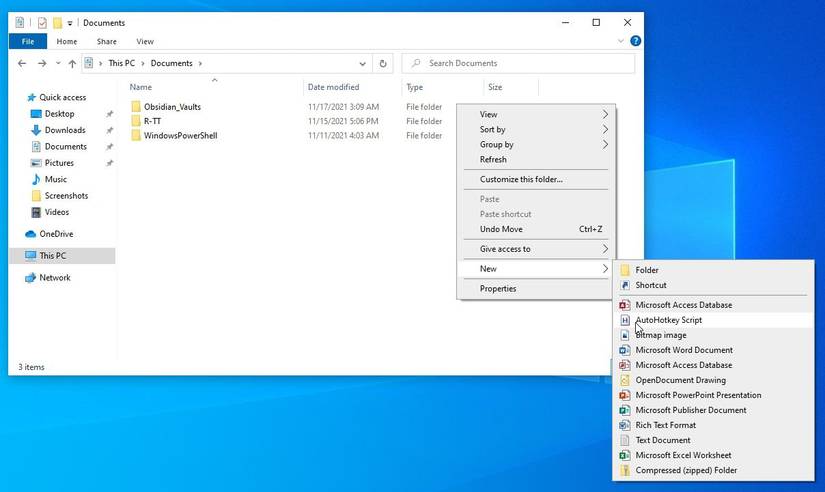The height and width of the screenshot is (492, 825).
Task: Click the Publisher Document icon
Action: pyautogui.click(x=625, y=410)
